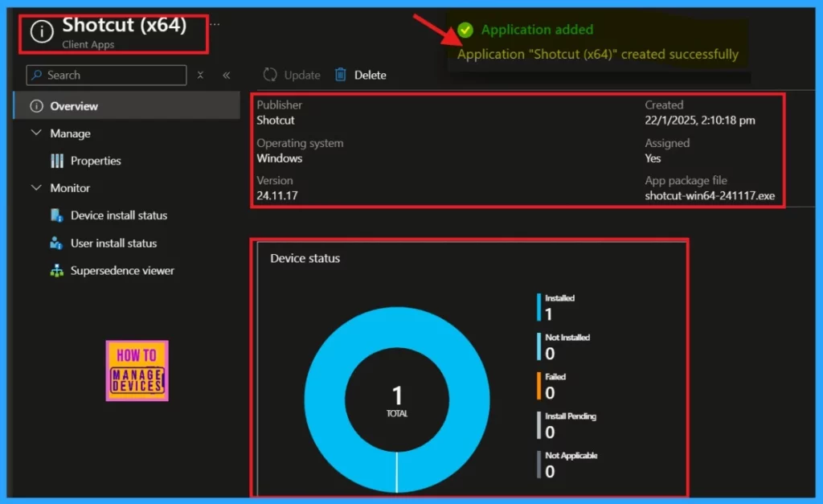Click the green check icon in notification
The height and width of the screenshot is (504, 823).
tap(465, 30)
